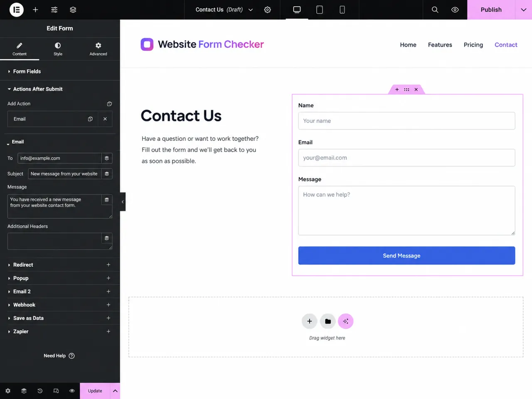Open Navigator layers icon in bottom bar
Viewport: 532px width, 399px height.
(x=24, y=391)
